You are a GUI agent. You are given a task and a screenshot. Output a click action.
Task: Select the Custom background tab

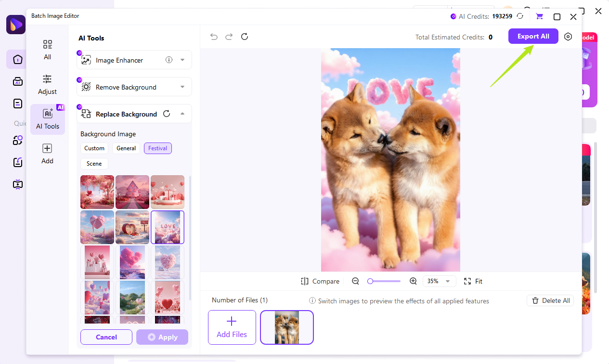point(94,148)
